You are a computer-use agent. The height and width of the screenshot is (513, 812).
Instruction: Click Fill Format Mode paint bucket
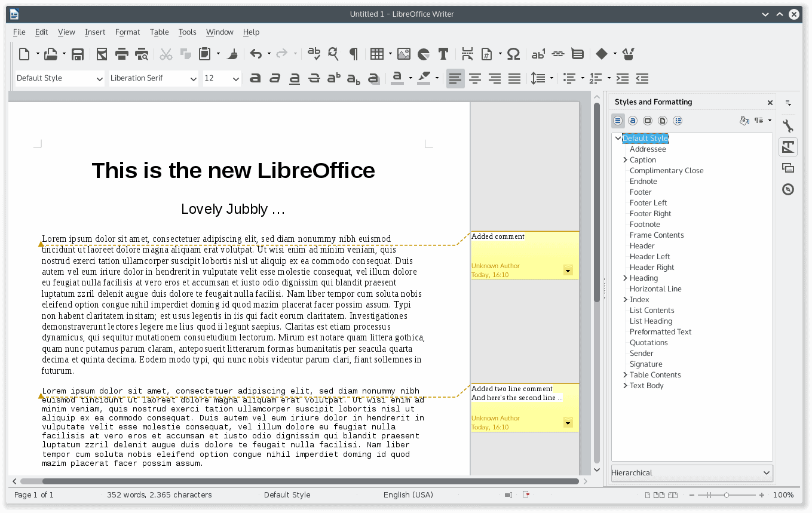pos(744,121)
